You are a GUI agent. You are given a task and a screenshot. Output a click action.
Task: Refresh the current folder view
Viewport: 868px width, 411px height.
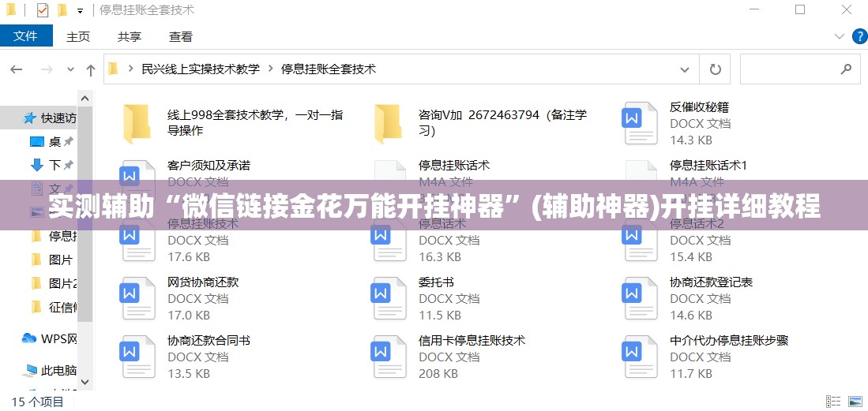pyautogui.click(x=716, y=69)
